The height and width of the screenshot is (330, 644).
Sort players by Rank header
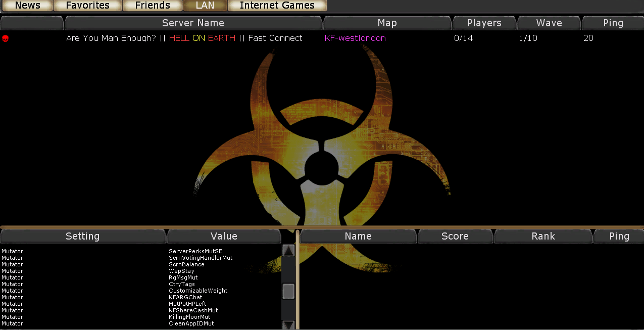[x=543, y=237]
